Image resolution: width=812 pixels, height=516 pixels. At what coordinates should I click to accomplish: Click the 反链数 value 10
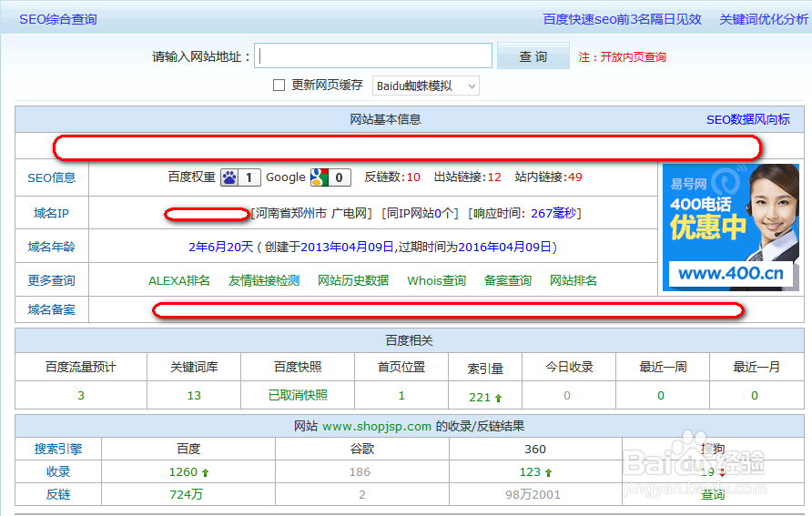tap(413, 177)
